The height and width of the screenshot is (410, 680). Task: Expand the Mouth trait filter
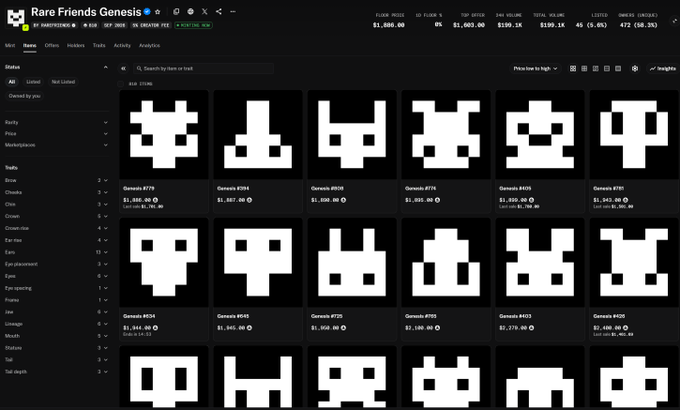[x=56, y=336]
